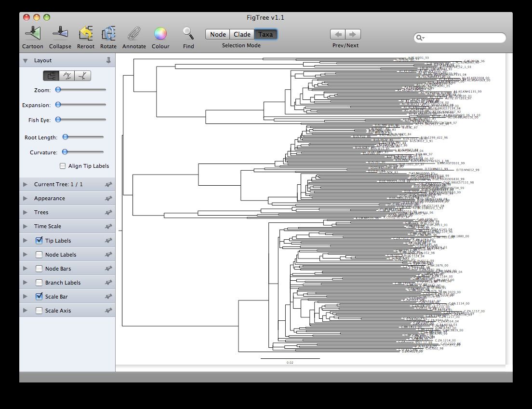Enable the Node Labels checkbox
Screen dimensions: 532x409
[x=39, y=254]
